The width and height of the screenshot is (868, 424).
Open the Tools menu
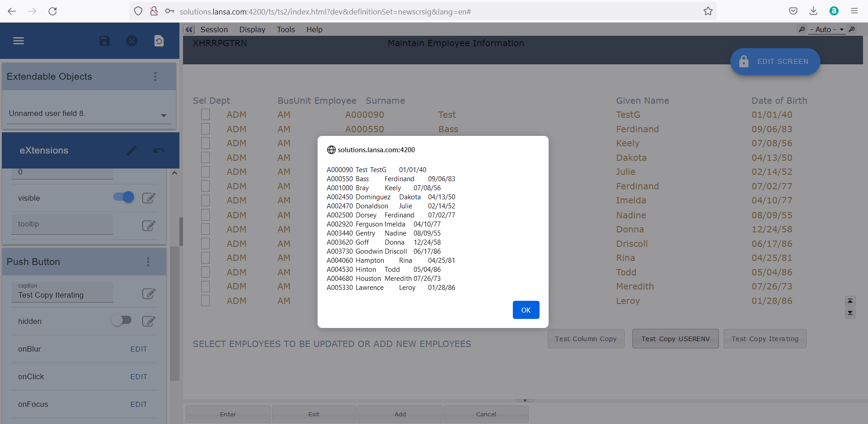pos(285,29)
